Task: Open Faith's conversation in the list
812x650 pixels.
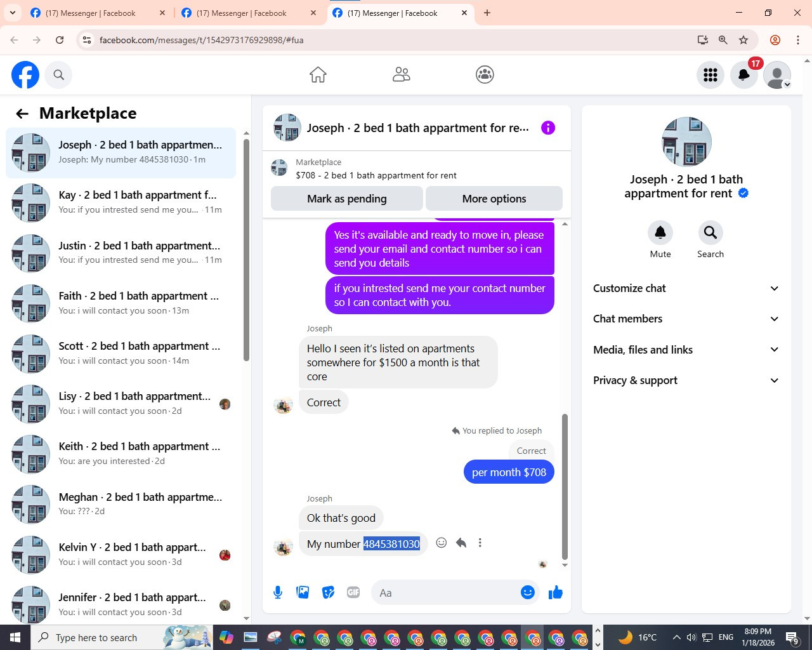Action: [121, 303]
